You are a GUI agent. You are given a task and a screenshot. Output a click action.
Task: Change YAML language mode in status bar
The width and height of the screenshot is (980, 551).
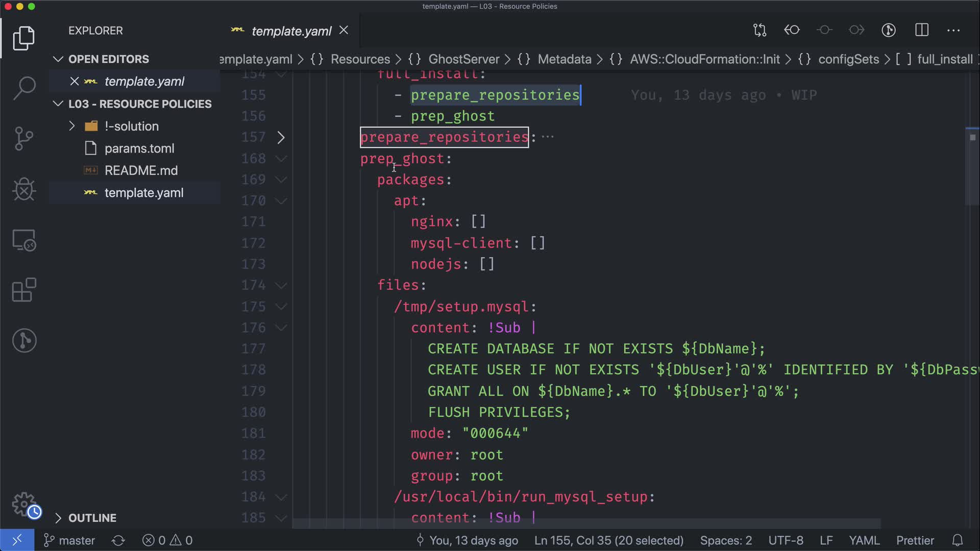click(864, 540)
